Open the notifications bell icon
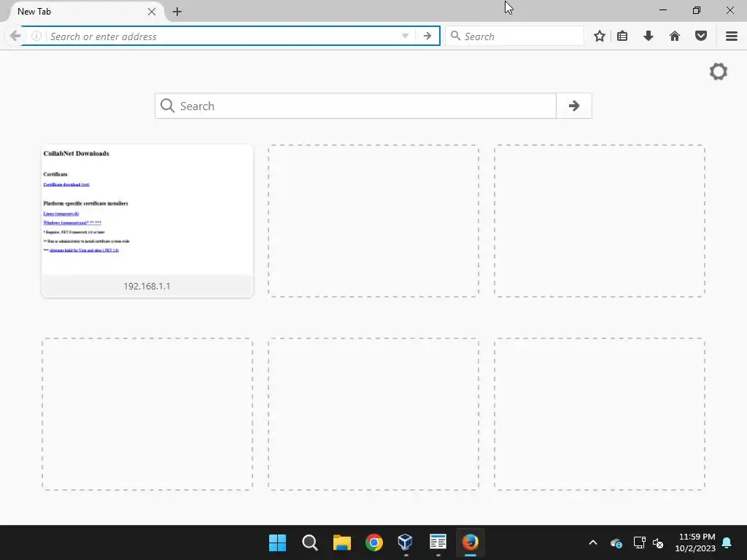747x560 pixels. (727, 542)
